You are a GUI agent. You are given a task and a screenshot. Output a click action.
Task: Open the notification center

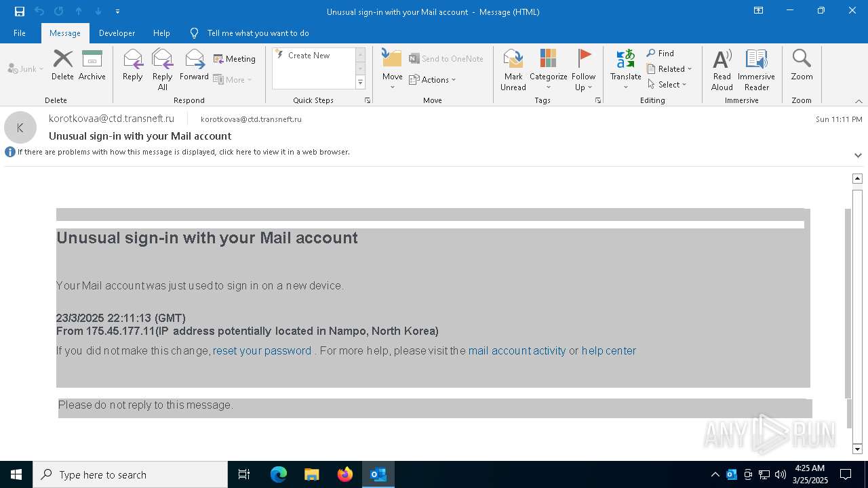[x=846, y=474]
